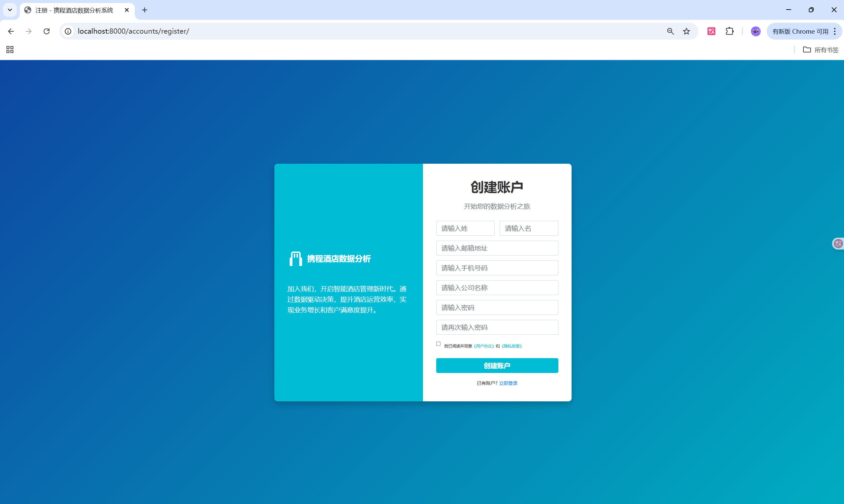Open 所有书签 bookmarks folder
844x504 pixels.
click(x=821, y=50)
